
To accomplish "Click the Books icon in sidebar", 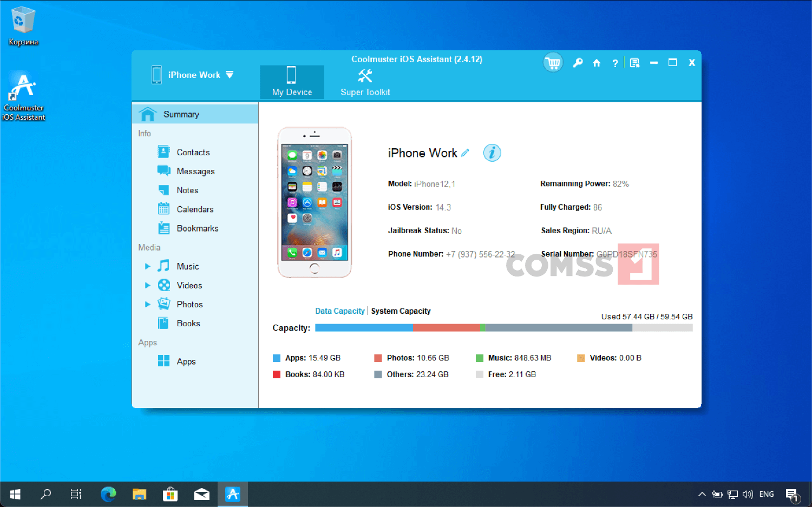I will pyautogui.click(x=163, y=324).
